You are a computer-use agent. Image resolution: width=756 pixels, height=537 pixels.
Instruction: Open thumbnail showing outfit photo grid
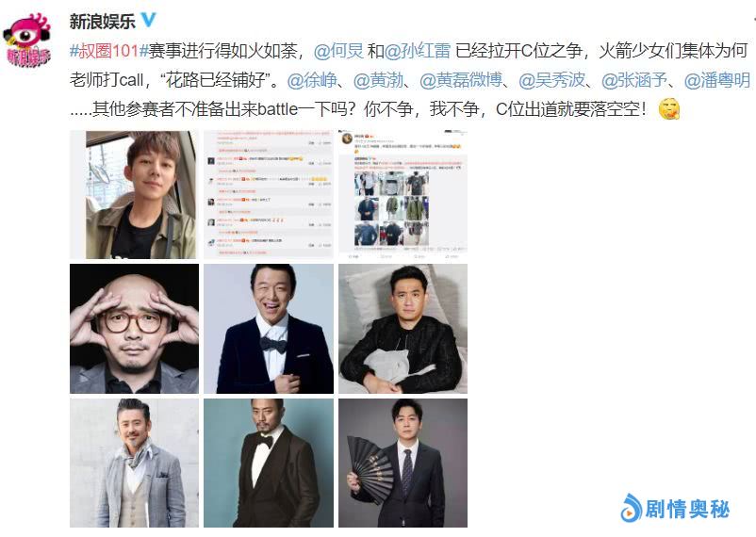coord(403,194)
